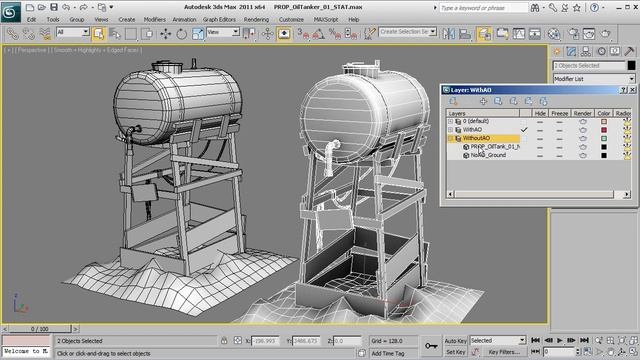Toggle the Window/Crossing selection mode

tap(148, 34)
